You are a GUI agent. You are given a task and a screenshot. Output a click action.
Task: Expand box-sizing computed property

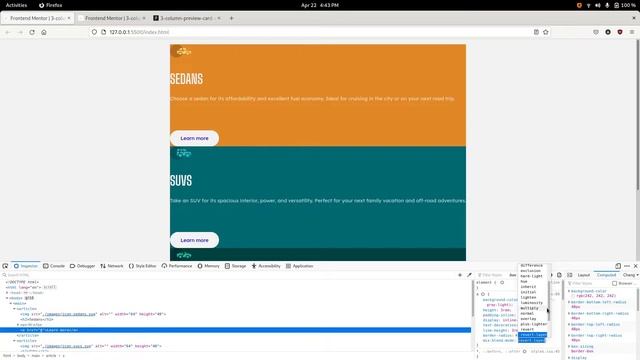click(x=569, y=347)
